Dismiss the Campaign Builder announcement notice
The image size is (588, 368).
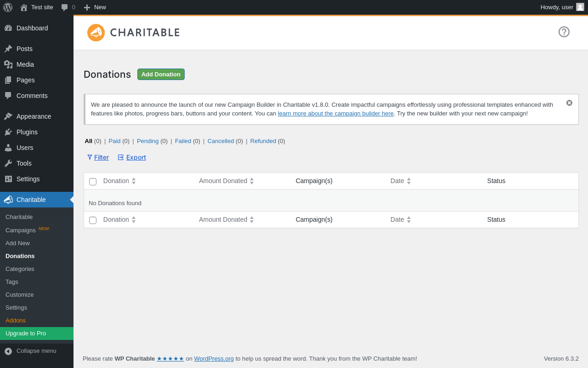[569, 103]
